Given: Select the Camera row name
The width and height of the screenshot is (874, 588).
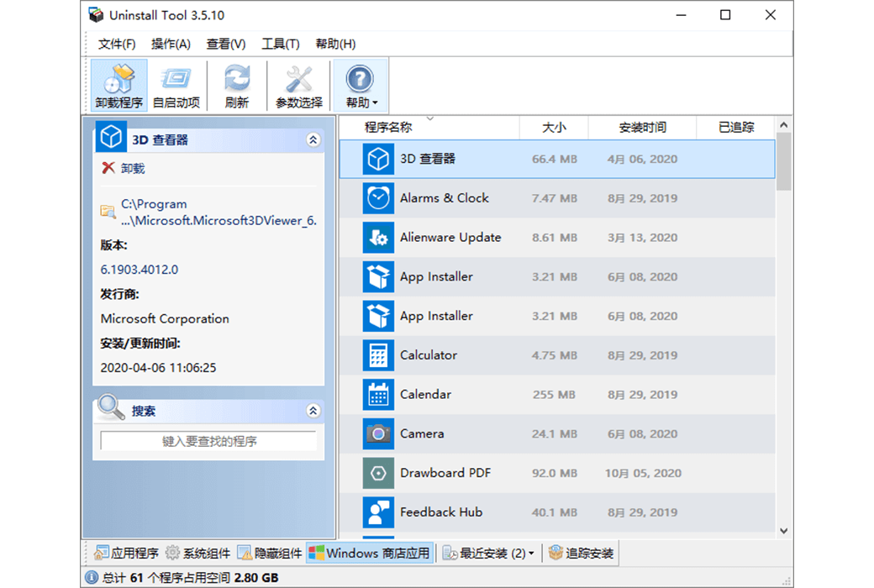Looking at the screenshot, I should 422,433.
